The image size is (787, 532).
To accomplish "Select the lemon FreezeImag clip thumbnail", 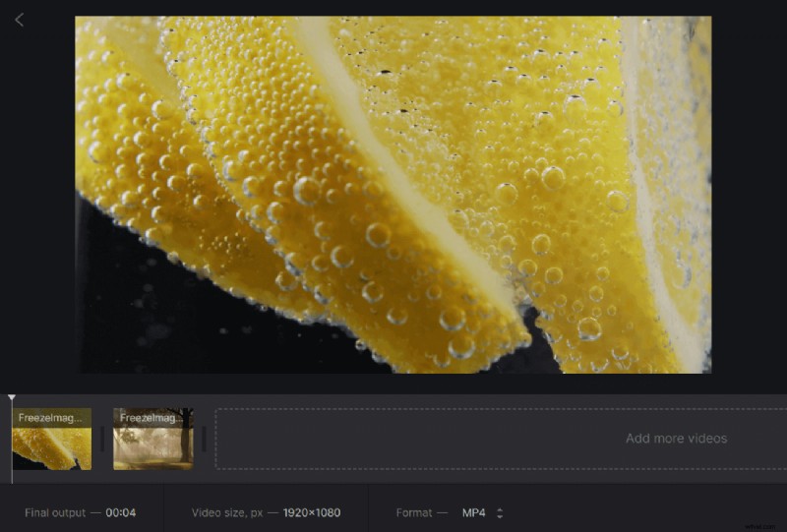I will pyautogui.click(x=52, y=440).
